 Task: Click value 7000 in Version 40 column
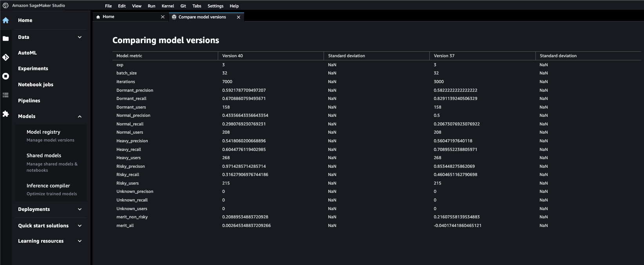coord(227,82)
